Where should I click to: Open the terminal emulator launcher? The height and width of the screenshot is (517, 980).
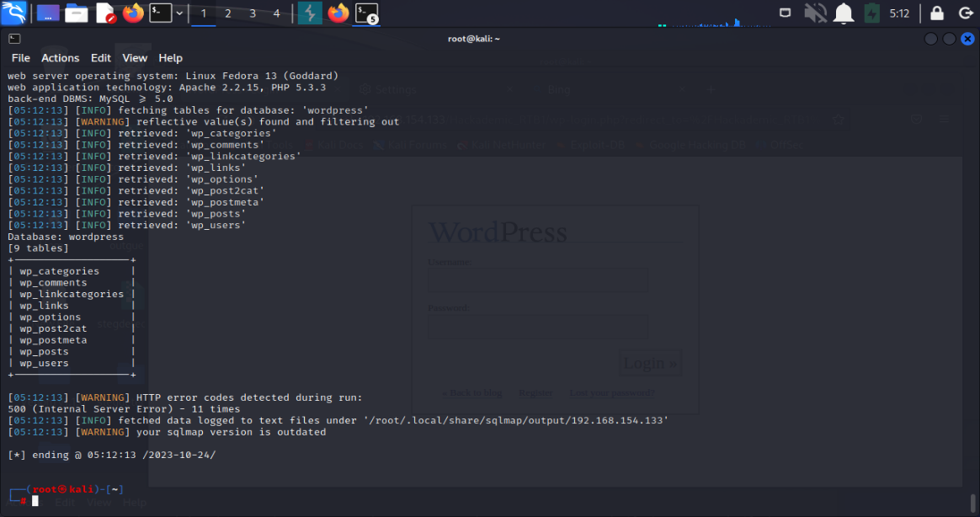coord(160,13)
